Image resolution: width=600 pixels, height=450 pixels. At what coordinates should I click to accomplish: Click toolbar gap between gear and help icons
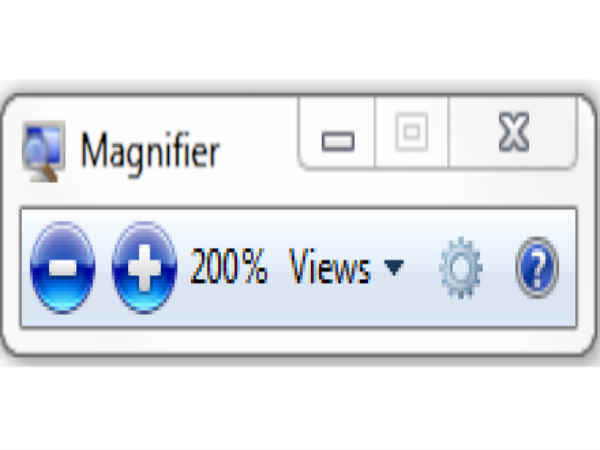pos(499,267)
